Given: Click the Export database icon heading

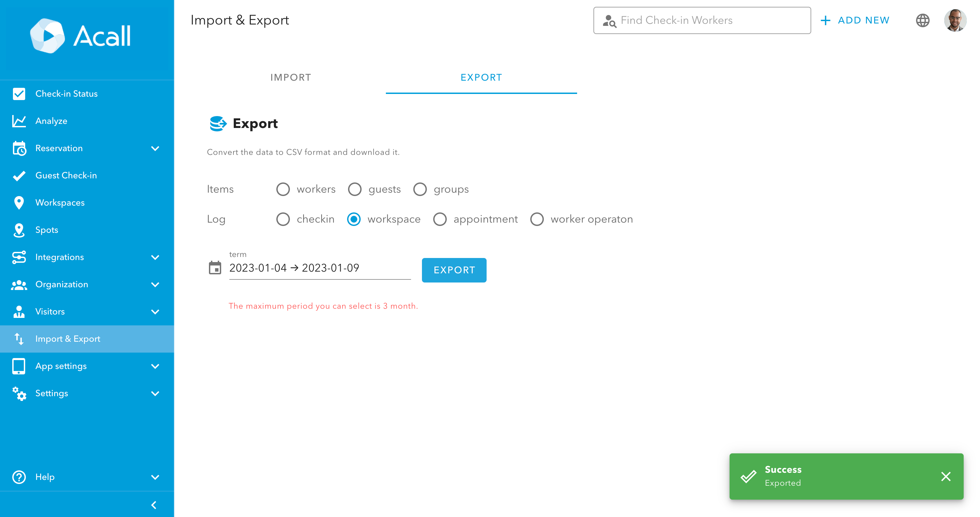Looking at the screenshot, I should [x=218, y=124].
